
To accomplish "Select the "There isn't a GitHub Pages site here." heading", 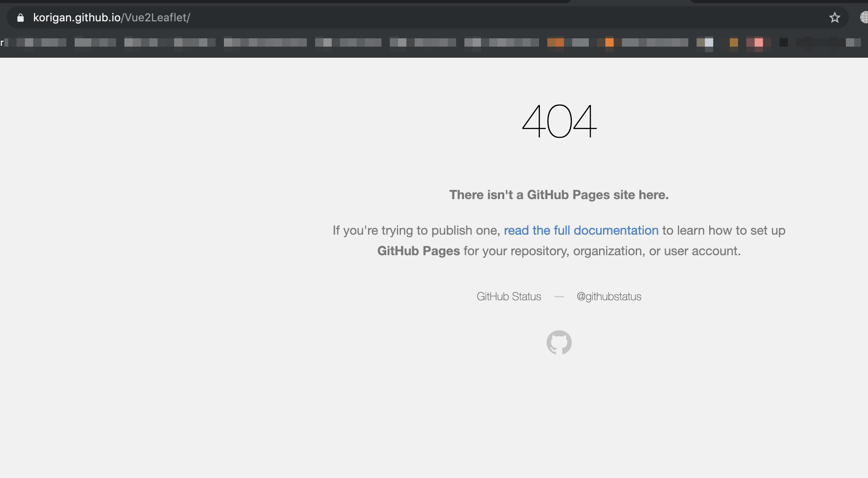I will (559, 195).
